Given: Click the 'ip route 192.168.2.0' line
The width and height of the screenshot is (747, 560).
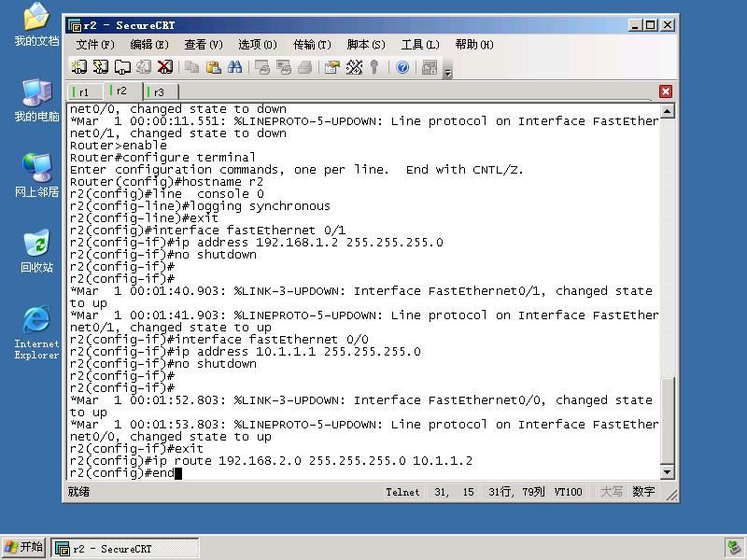Looking at the screenshot, I should pos(271,461).
